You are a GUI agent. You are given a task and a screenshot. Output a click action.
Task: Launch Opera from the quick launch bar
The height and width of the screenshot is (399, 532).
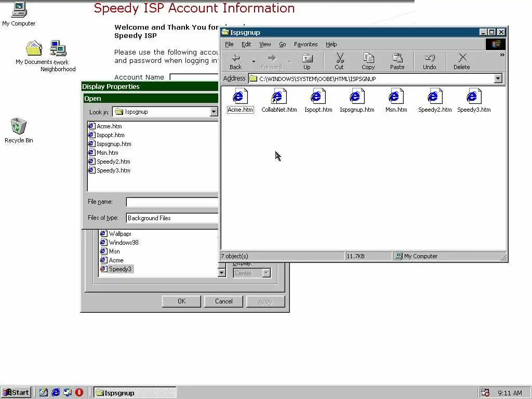click(79, 393)
